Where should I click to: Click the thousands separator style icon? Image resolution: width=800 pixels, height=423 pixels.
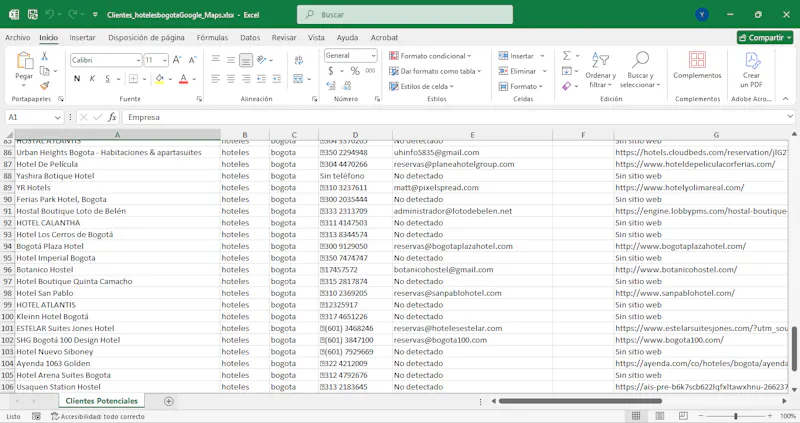coord(370,71)
